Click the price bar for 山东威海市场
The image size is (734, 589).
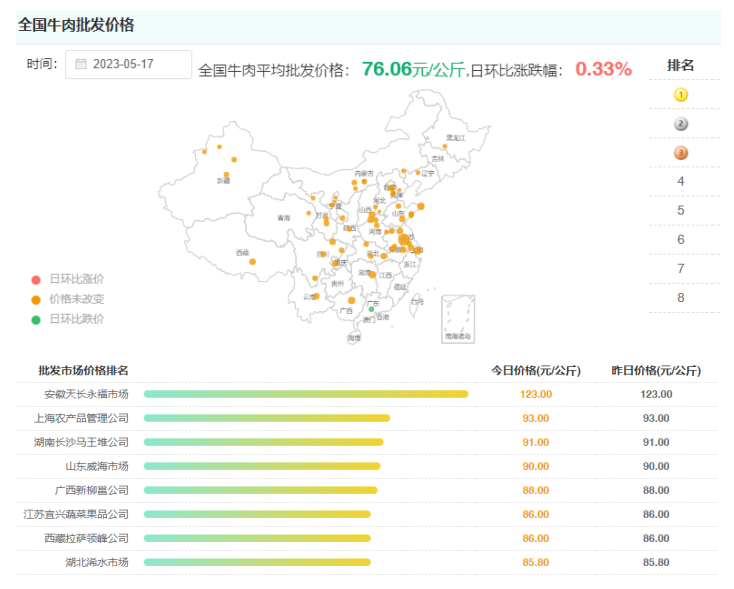(262, 466)
